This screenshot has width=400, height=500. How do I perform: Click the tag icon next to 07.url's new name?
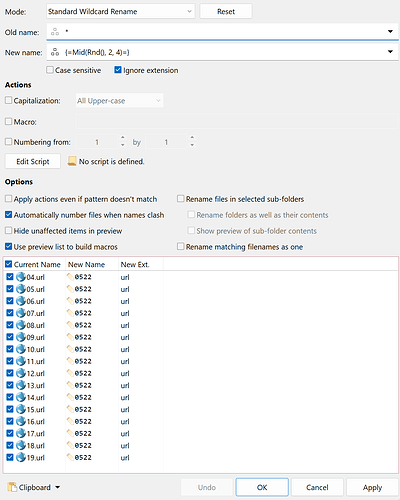pyautogui.click(x=70, y=313)
